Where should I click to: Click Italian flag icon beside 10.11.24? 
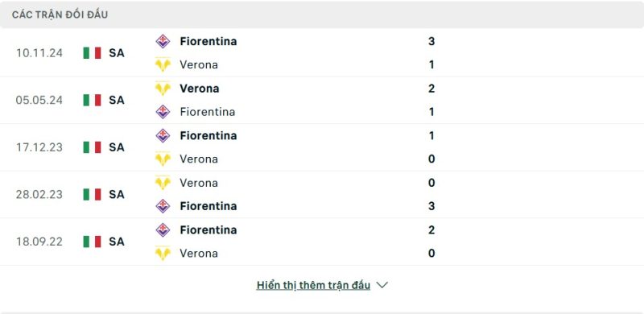pos(92,53)
